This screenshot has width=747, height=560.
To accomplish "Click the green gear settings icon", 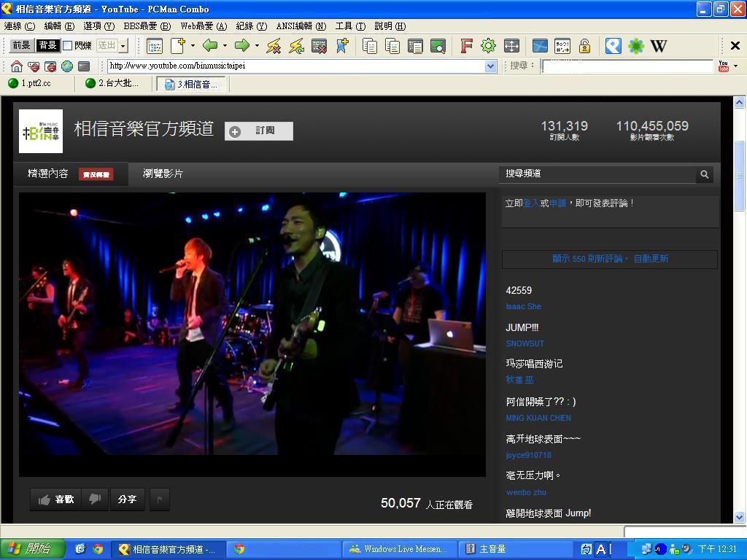I will [488, 46].
